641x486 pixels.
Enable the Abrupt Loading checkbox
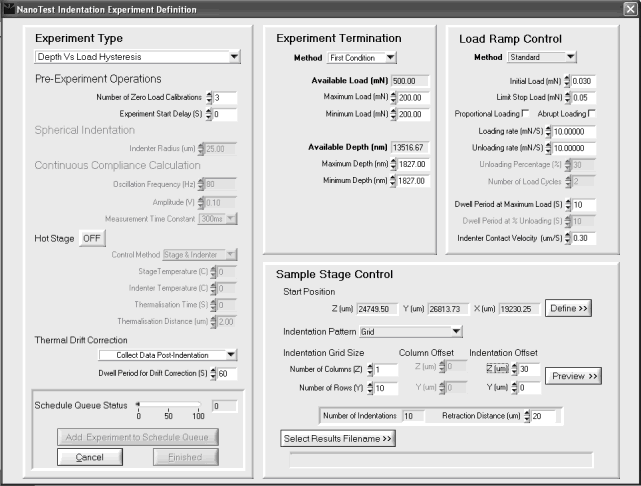coord(592,113)
